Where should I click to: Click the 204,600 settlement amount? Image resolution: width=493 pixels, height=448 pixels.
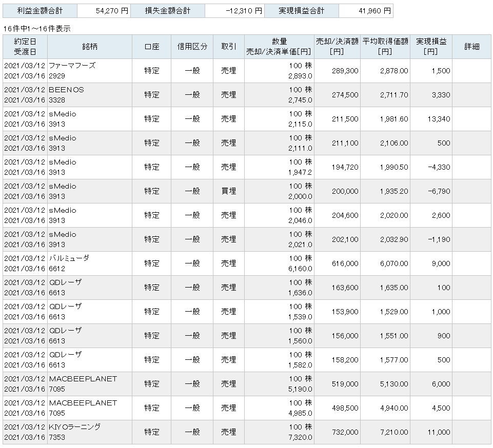(345, 215)
